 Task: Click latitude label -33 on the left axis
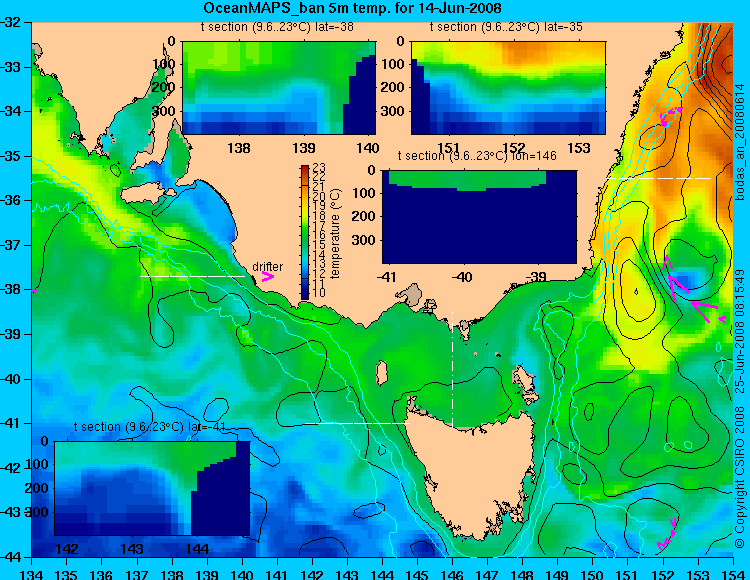click(x=11, y=66)
